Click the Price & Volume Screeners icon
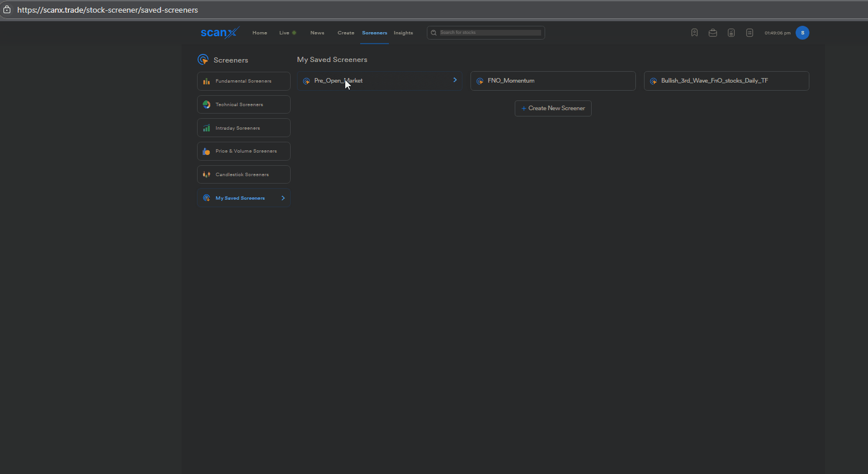This screenshot has height=474, width=868. click(x=206, y=151)
